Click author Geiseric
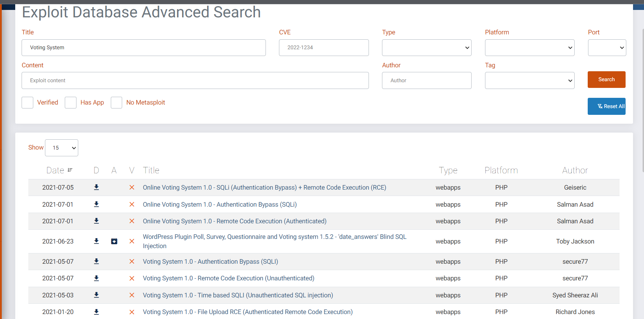 coord(575,188)
